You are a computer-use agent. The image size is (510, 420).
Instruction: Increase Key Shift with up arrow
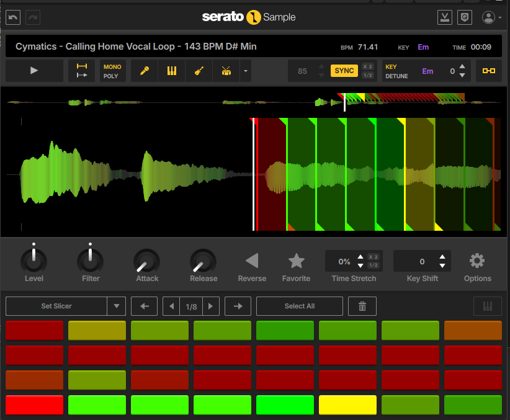442,257
